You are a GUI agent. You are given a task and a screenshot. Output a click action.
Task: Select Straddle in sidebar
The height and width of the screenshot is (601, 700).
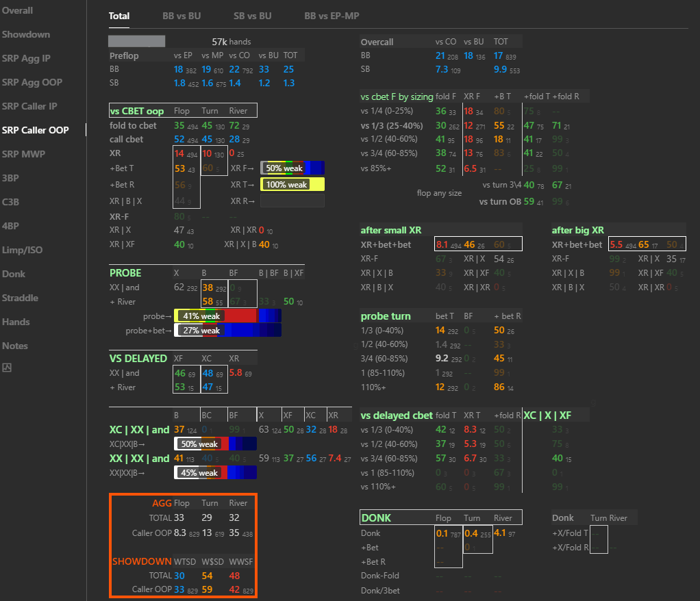click(20, 298)
